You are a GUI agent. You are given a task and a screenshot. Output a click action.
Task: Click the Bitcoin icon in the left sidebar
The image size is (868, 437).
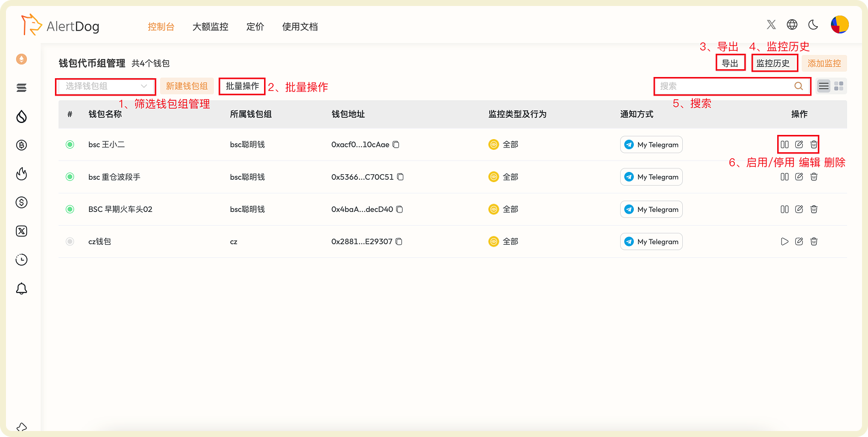(x=22, y=144)
